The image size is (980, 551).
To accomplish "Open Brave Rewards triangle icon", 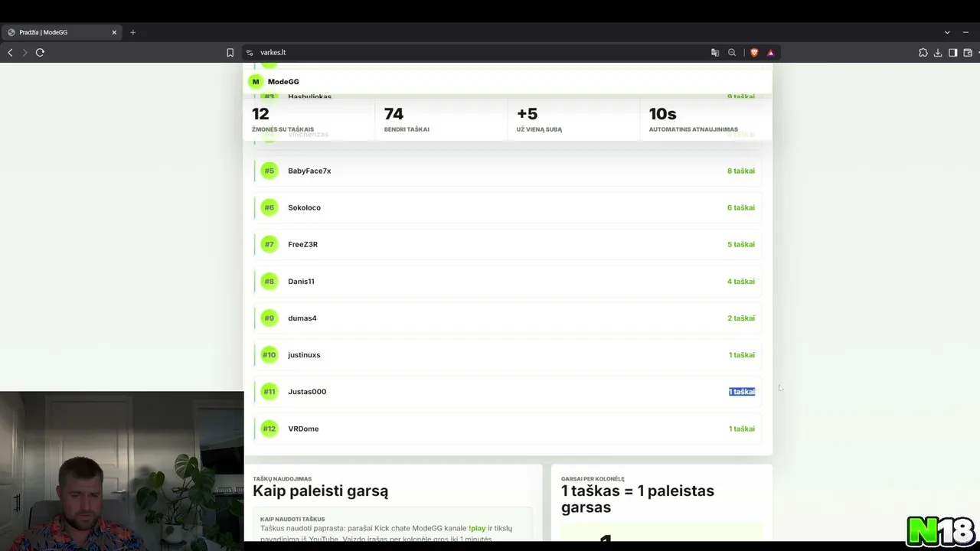I will tap(770, 53).
